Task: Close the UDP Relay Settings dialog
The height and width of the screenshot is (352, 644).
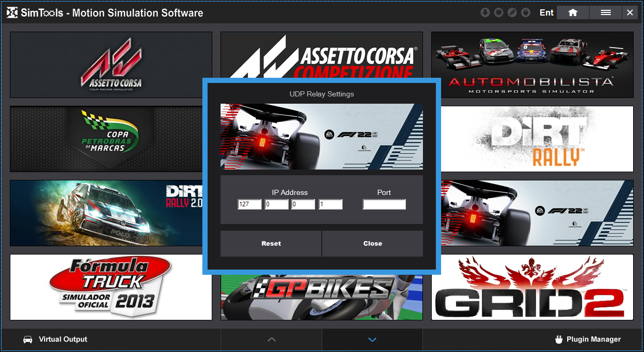Action: tap(373, 244)
